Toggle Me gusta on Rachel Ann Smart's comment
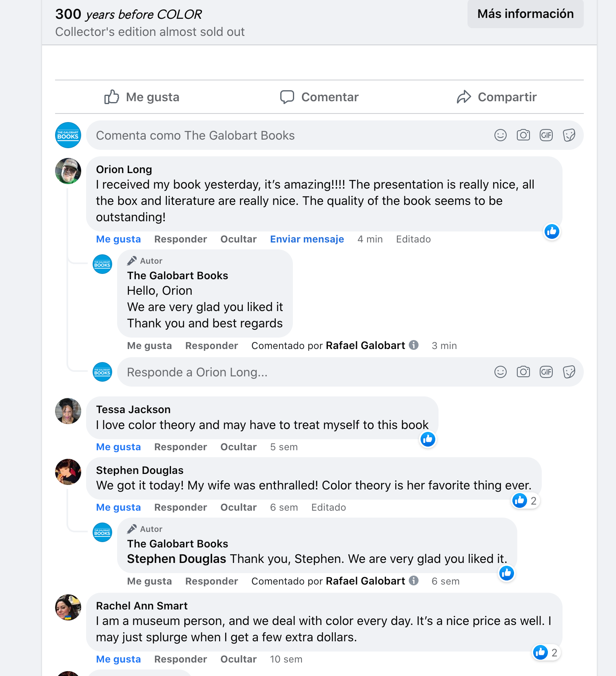This screenshot has width=616, height=676. click(x=118, y=659)
